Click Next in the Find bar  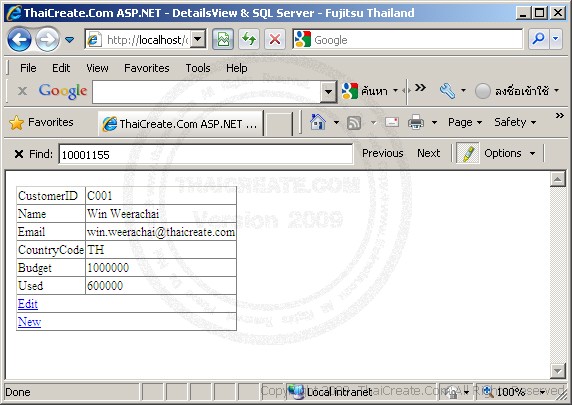[x=428, y=153]
